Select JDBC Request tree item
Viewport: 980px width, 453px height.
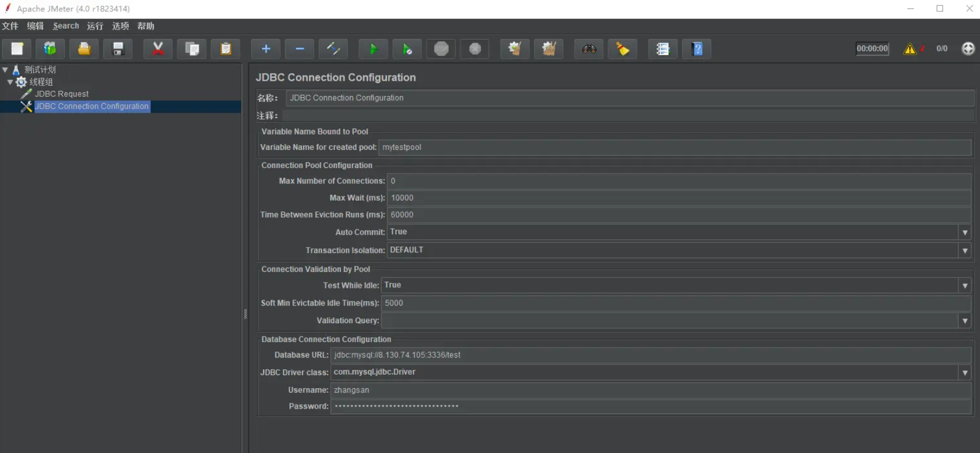61,94
